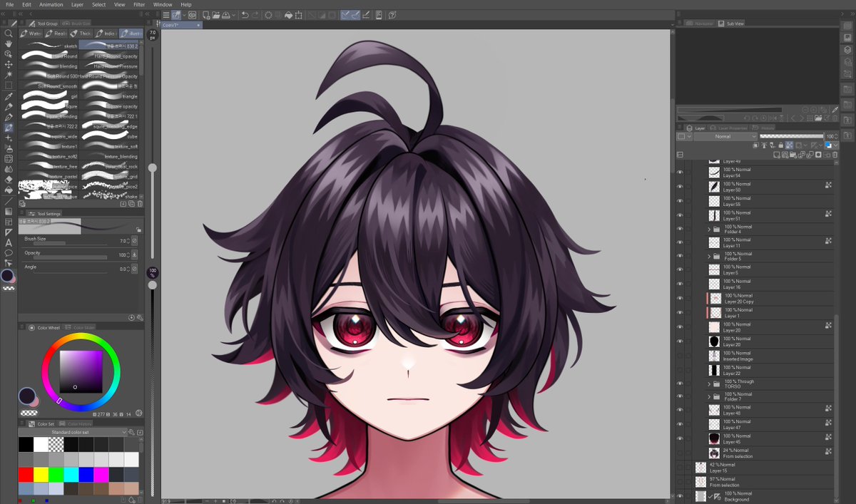Show Layer 15 via visibility box
Screen dimensions: 856x504
680,468
